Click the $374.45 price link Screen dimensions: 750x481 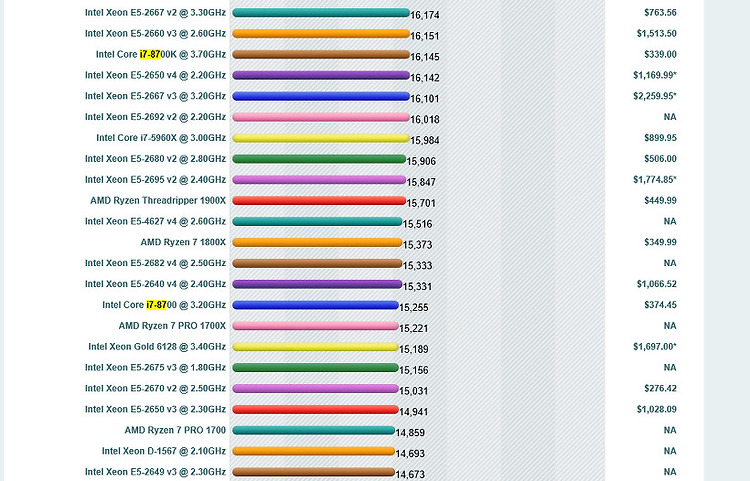coord(660,305)
